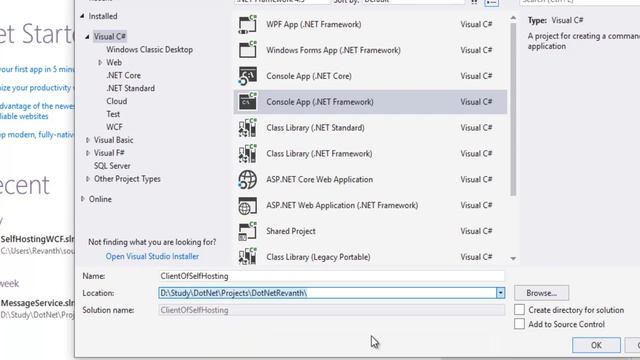Expand the Visual Basic node
Viewport: 640px width, 360px height.
(87, 140)
